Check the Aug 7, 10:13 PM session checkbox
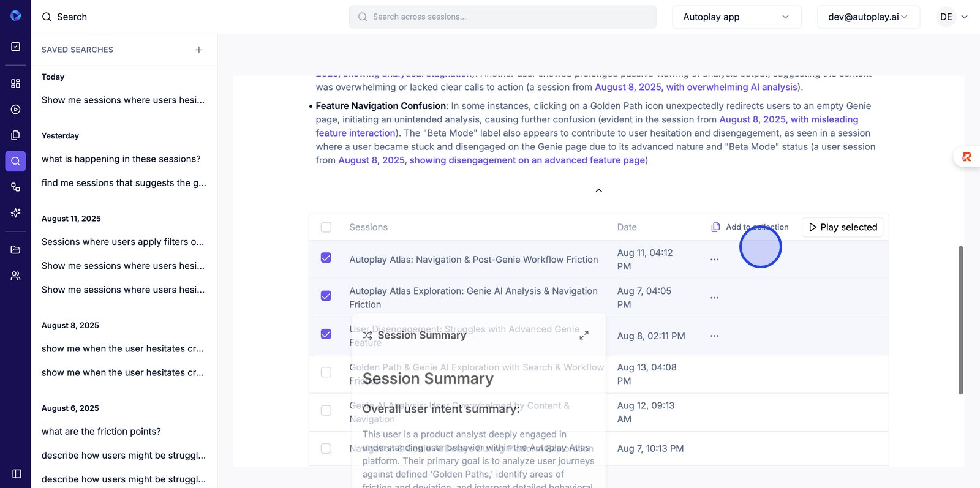The height and width of the screenshot is (488, 980). 326,448
